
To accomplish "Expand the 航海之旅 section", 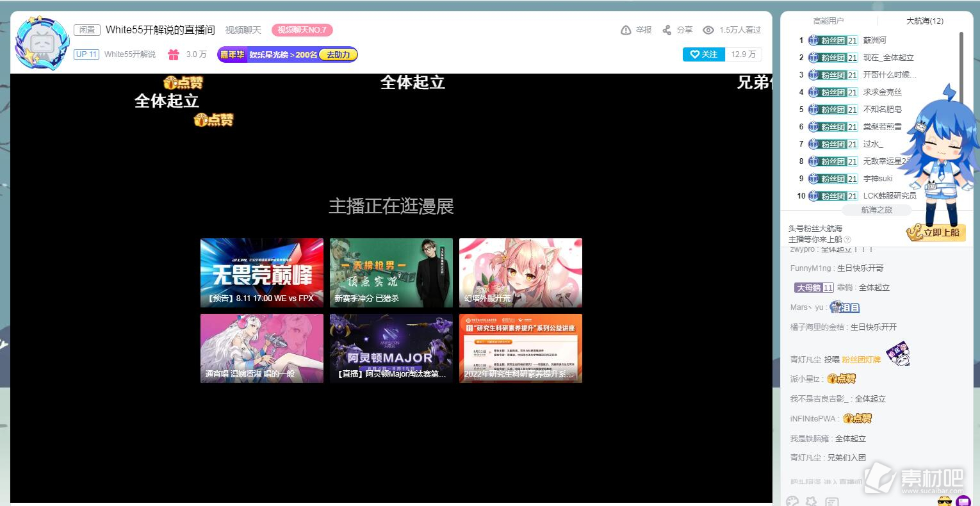I will (x=876, y=210).
